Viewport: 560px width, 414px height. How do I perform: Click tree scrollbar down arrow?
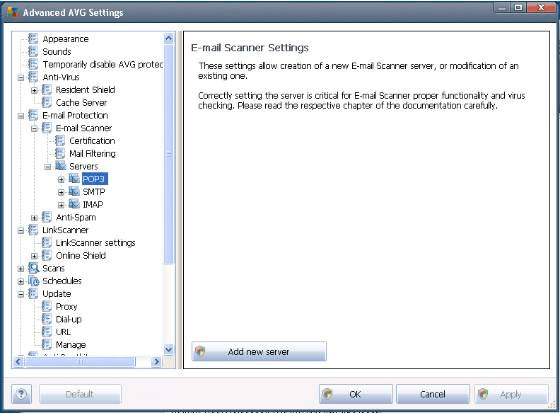pos(169,349)
